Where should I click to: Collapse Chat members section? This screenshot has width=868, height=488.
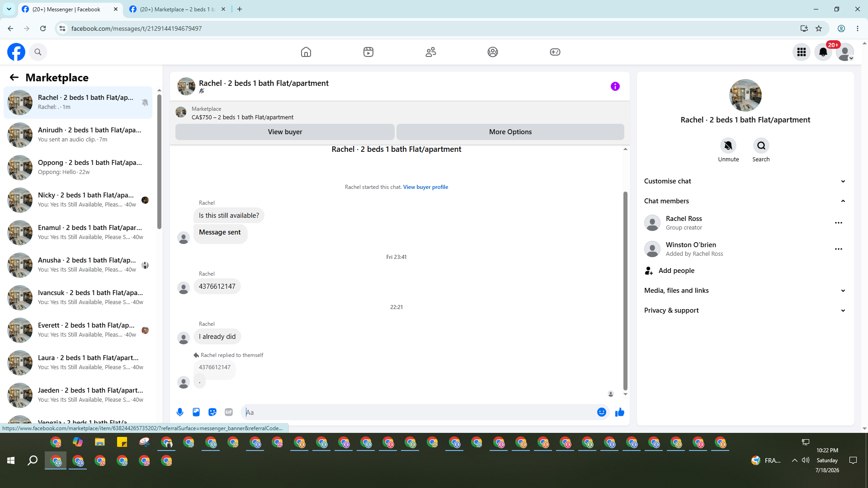pyautogui.click(x=745, y=201)
